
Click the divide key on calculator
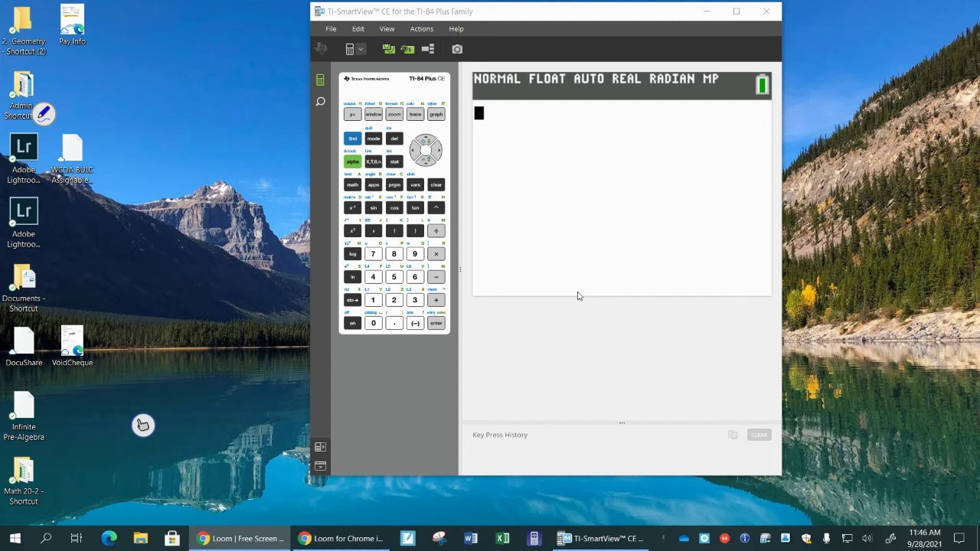click(x=436, y=230)
